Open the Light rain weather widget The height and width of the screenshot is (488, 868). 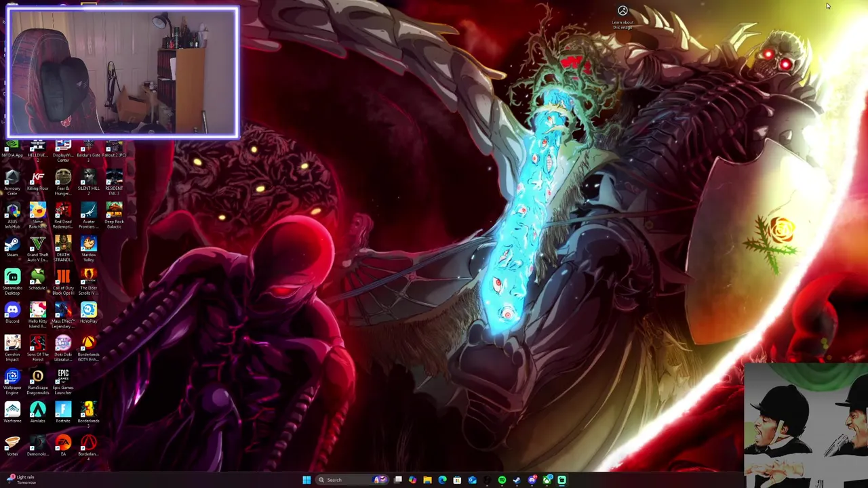[x=22, y=479]
